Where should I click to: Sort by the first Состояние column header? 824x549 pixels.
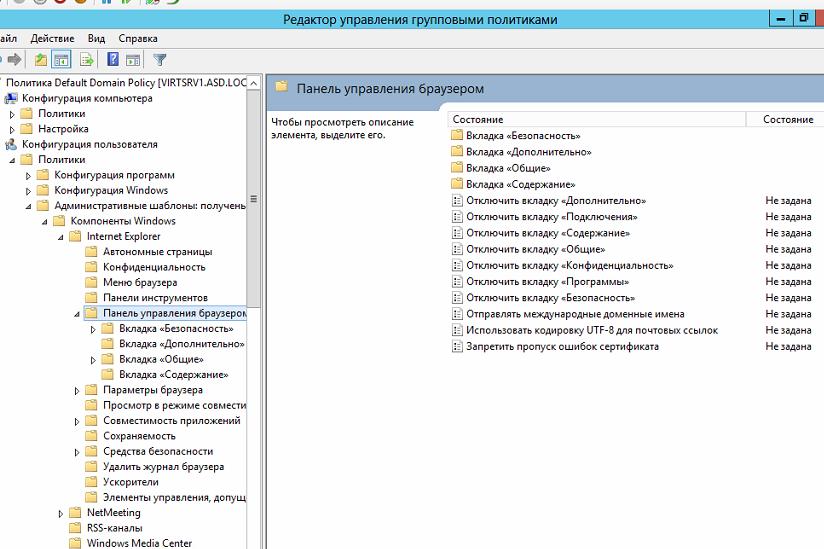click(596, 119)
